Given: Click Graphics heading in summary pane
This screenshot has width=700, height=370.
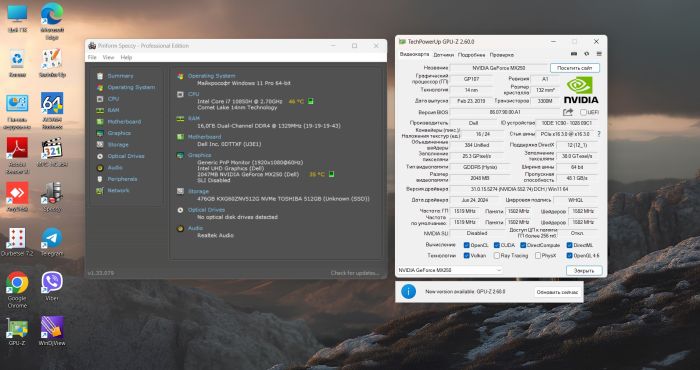Looking at the screenshot, I should tap(200, 155).
